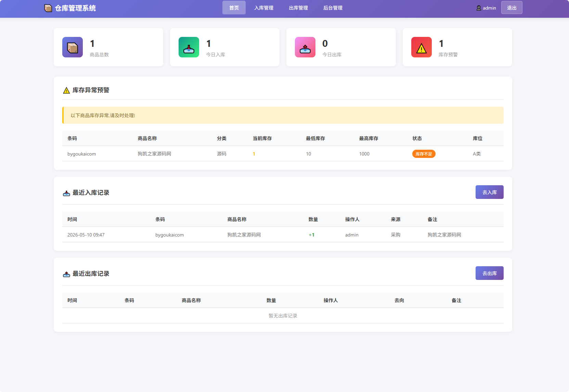
Task: Click the 退出 logout button
Action: click(x=512, y=8)
